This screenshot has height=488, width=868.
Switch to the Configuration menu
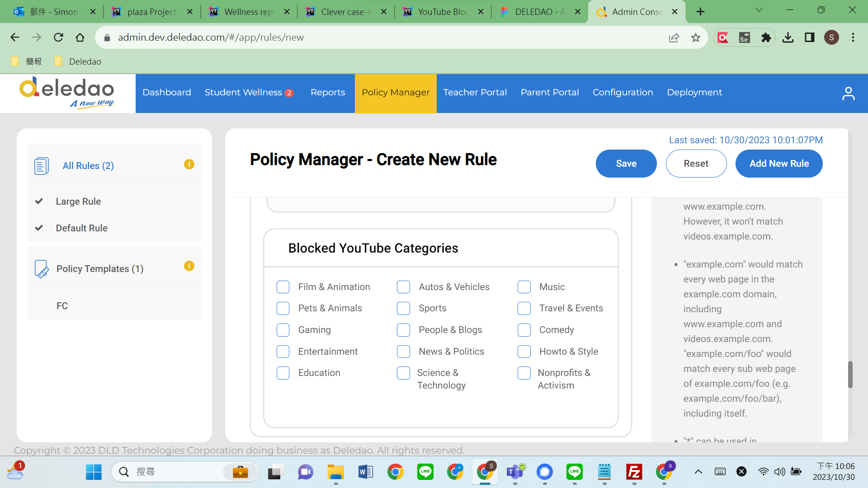(623, 93)
